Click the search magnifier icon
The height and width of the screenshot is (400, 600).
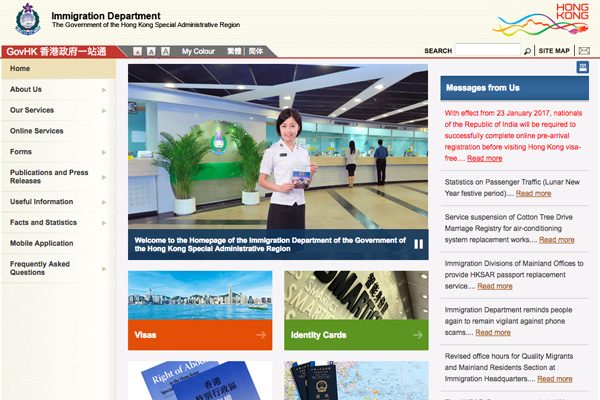pos(527,51)
